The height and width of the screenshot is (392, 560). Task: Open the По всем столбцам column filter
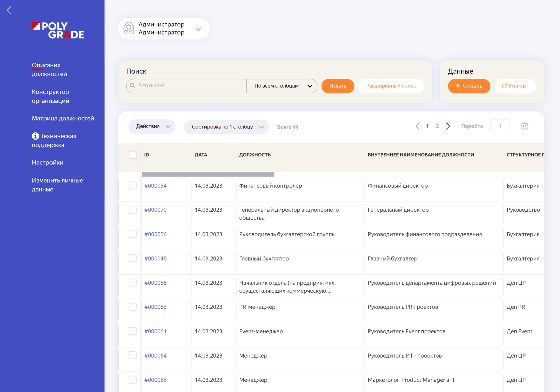282,86
